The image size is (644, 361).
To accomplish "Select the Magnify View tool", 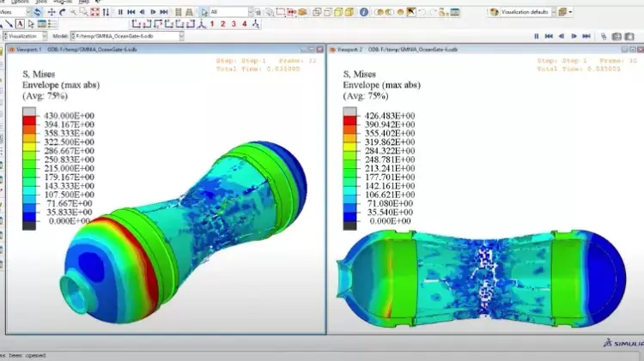I will [73, 12].
